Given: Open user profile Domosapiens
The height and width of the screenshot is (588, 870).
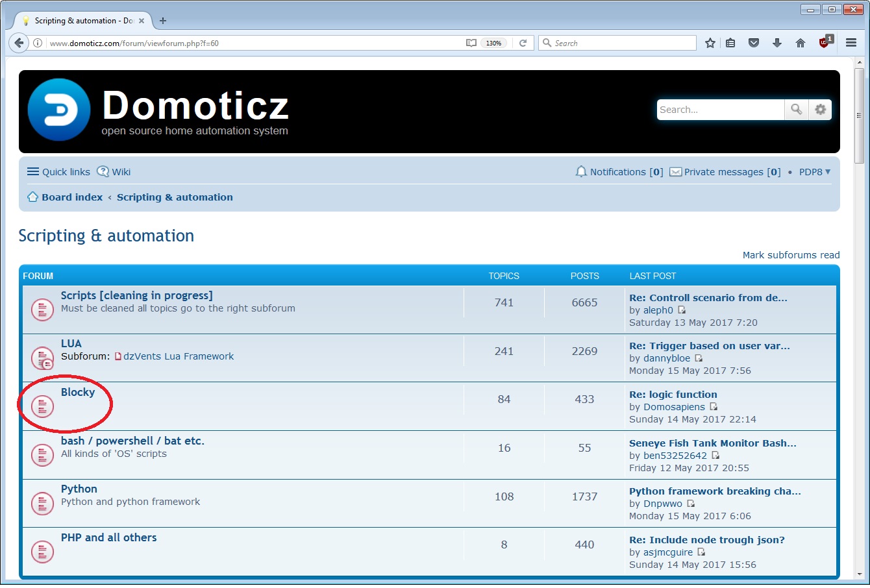Looking at the screenshot, I should pos(674,407).
